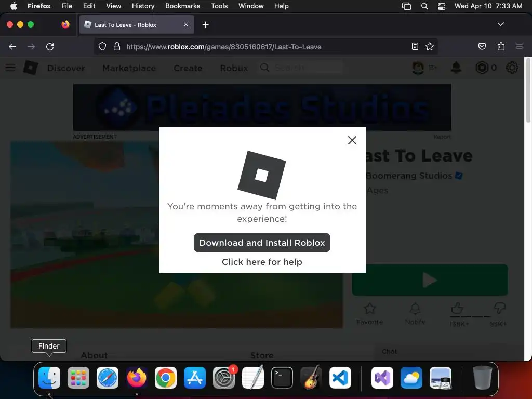Click Download and Install Roblox button
Viewport: 532px width, 399px height.
coord(262,243)
